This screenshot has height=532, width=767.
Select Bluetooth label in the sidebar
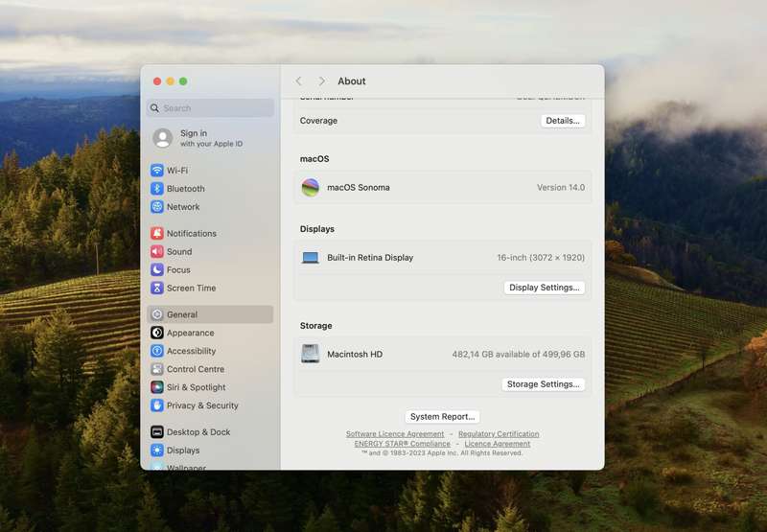coord(185,188)
